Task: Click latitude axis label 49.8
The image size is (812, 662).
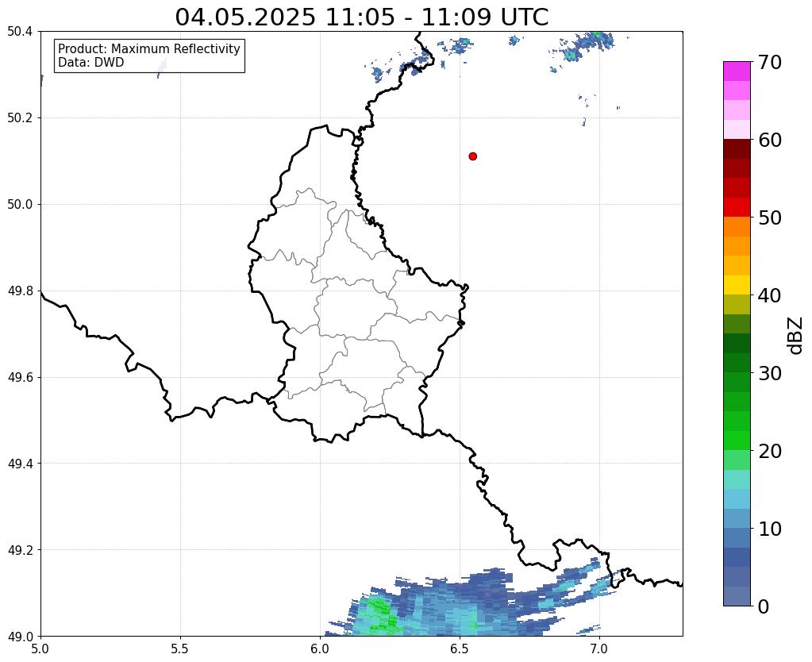Action: point(20,291)
